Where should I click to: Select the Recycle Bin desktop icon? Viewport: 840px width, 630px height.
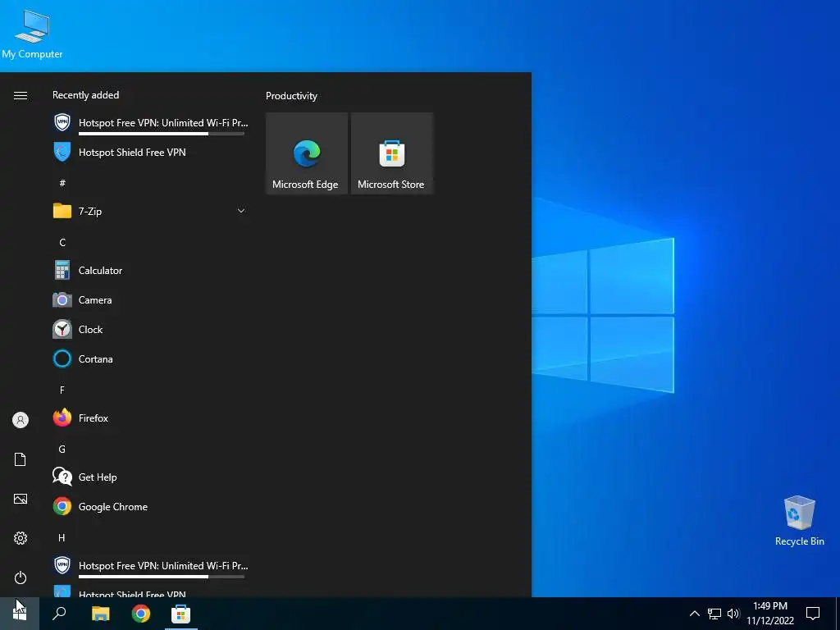coord(799,521)
